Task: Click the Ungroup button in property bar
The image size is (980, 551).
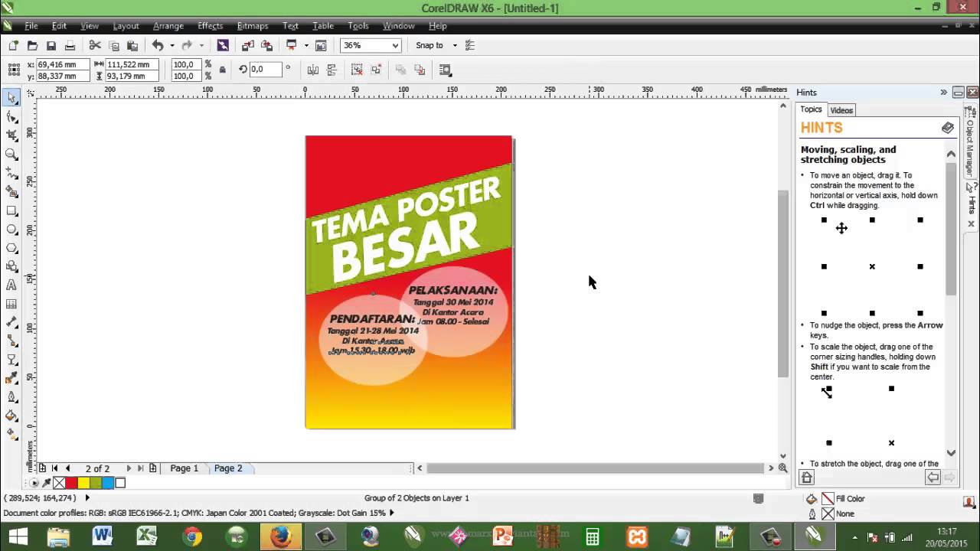Action: [x=357, y=70]
